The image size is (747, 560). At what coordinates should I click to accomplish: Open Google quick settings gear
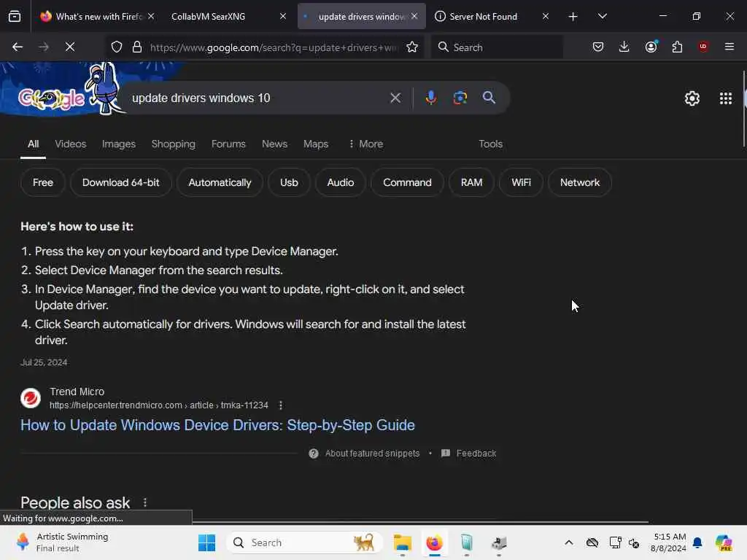pos(692,98)
